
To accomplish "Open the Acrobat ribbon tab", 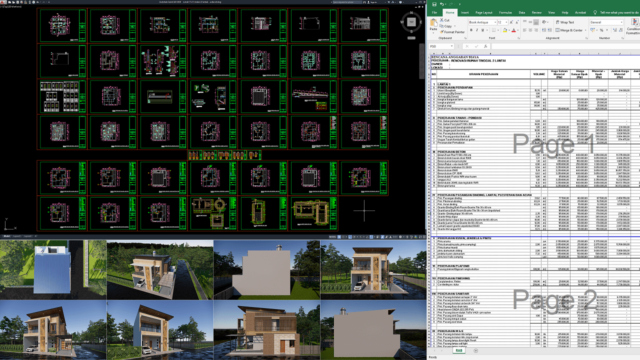I will tap(581, 13).
